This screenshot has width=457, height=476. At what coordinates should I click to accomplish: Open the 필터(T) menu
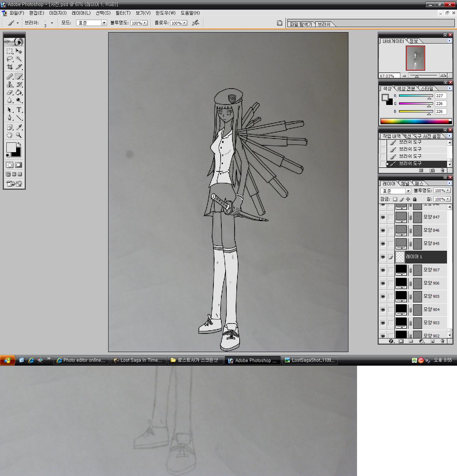coord(123,13)
